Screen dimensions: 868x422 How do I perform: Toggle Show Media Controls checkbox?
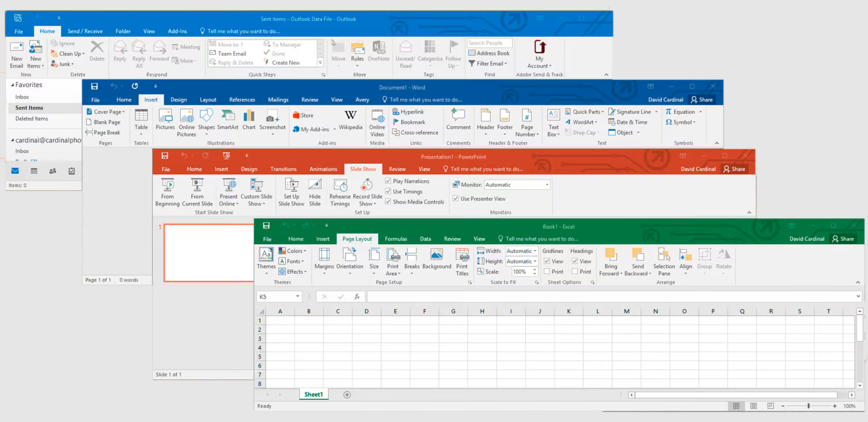point(388,202)
